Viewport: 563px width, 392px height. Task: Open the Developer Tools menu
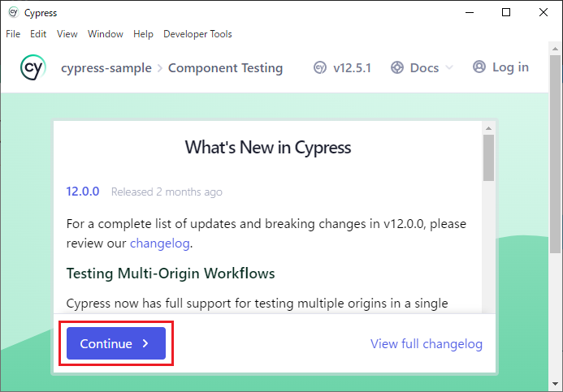pos(197,34)
